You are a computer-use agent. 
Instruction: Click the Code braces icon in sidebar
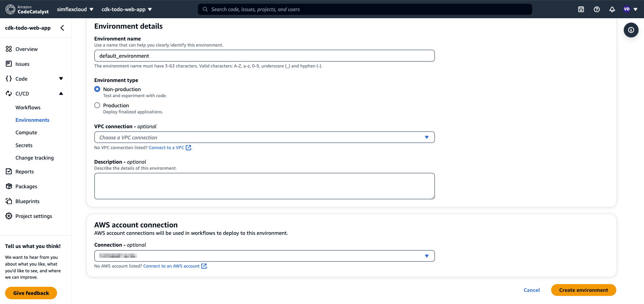9,79
